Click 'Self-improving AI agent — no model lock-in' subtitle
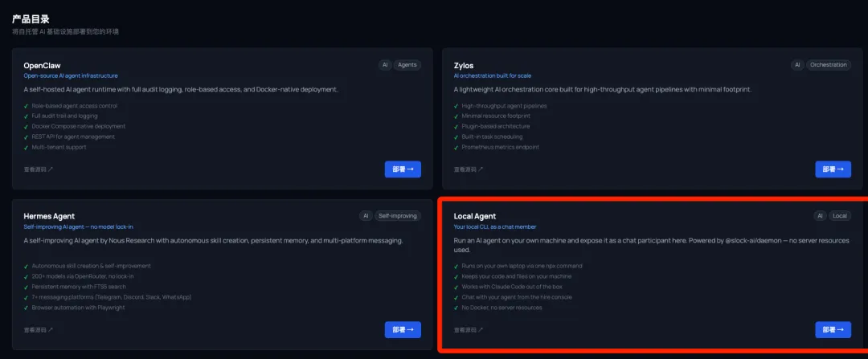Screen dimensions: 868x359 [x=79, y=226]
